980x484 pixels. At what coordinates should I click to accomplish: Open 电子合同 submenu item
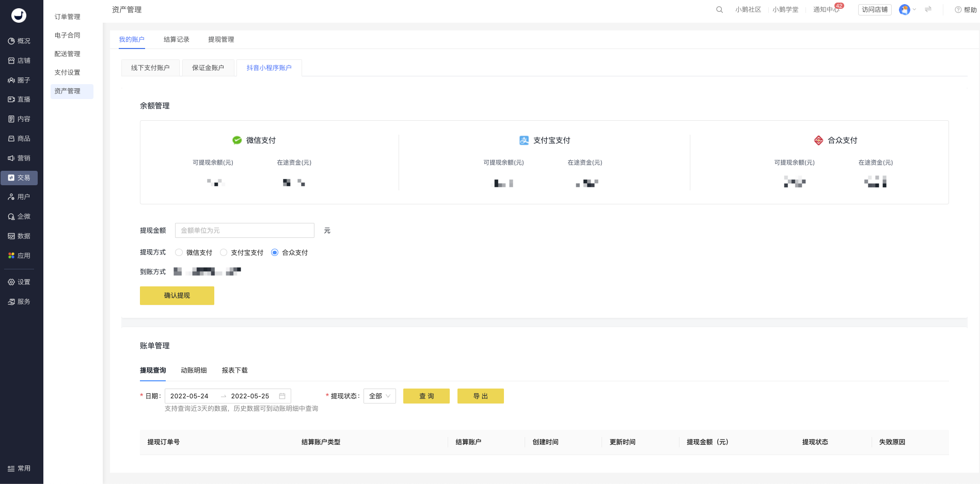(x=67, y=35)
